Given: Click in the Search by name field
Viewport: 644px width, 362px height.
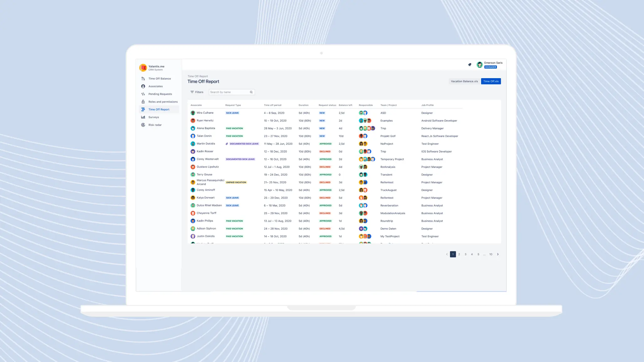Looking at the screenshot, I should coord(228,92).
